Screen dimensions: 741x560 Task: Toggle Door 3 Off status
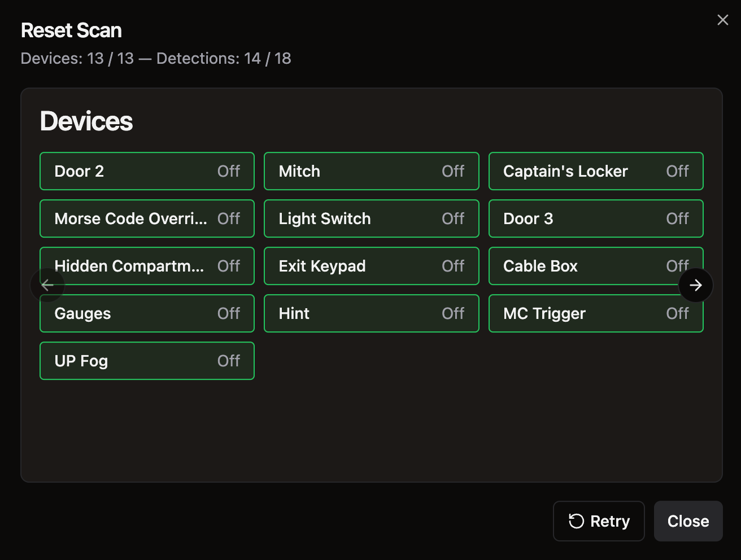(x=677, y=218)
